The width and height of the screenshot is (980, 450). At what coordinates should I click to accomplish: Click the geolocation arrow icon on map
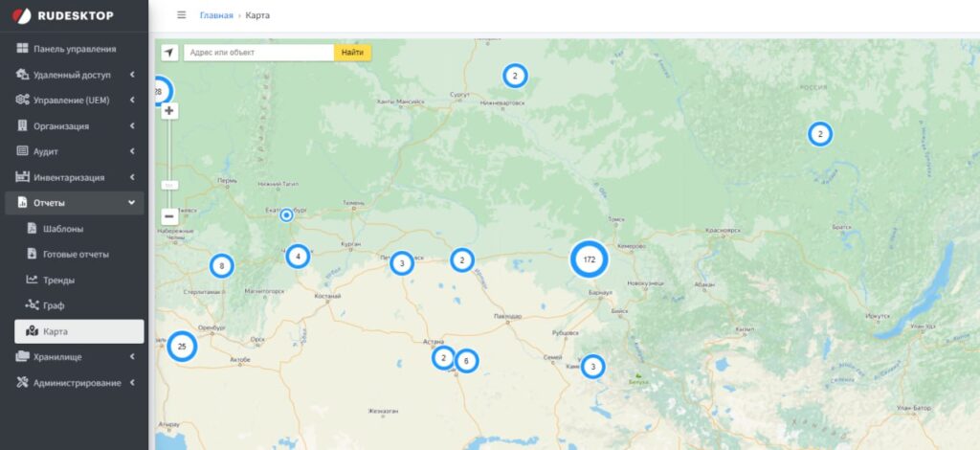(x=169, y=53)
